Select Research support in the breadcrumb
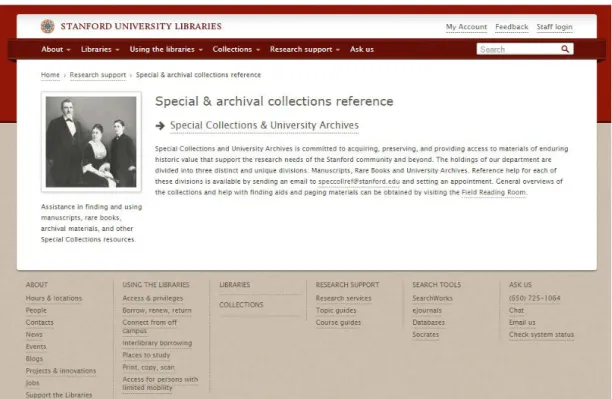612x399 pixels. [98, 75]
